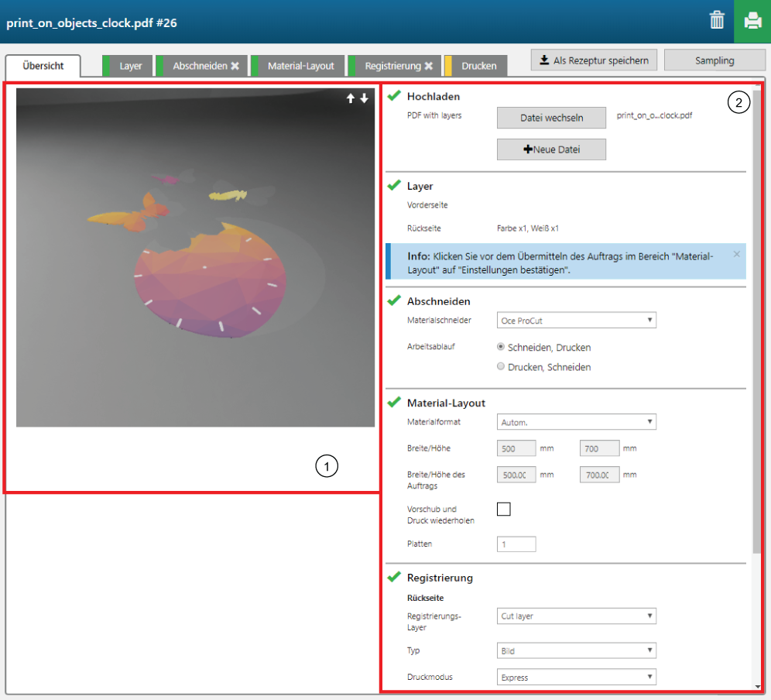Image resolution: width=771 pixels, height=700 pixels.
Task: Click the trash can delete icon
Action: (x=717, y=21)
